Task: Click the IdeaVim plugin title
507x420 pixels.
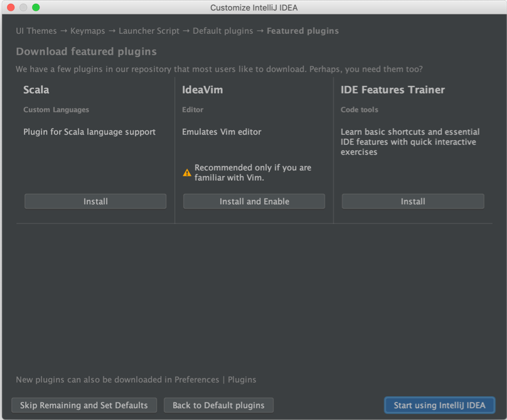Action: tap(203, 90)
